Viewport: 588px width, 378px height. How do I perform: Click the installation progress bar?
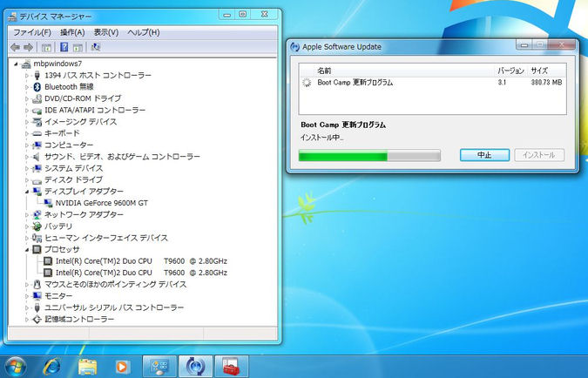(x=369, y=155)
